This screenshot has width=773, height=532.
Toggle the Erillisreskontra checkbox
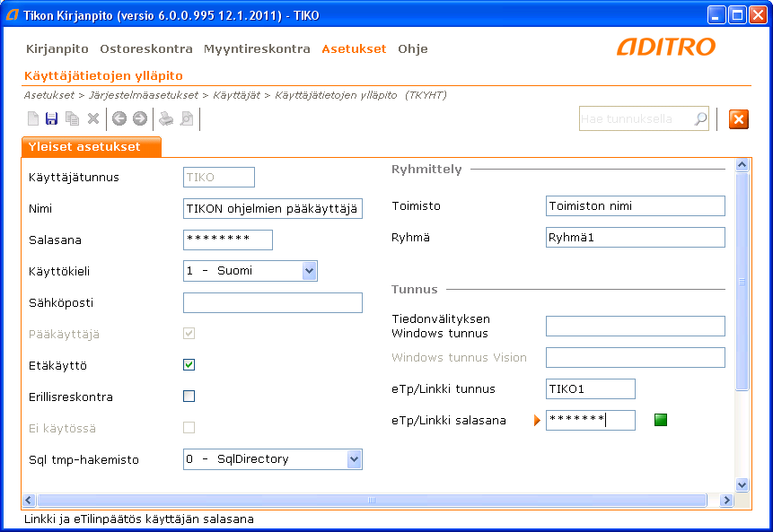coord(189,396)
